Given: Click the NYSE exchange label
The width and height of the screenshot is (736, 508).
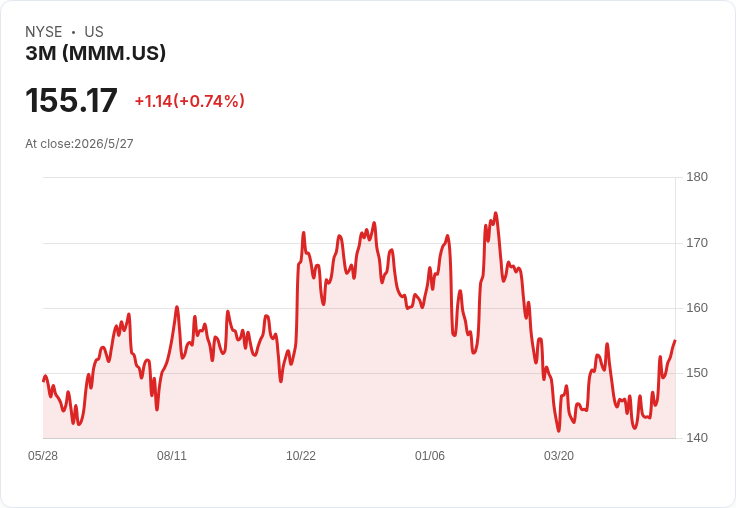Looking at the screenshot, I should coord(44,32).
